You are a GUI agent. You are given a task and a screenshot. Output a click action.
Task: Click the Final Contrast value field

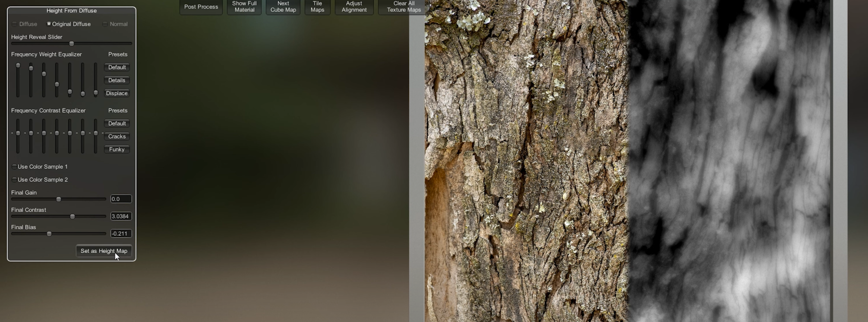[x=121, y=217]
